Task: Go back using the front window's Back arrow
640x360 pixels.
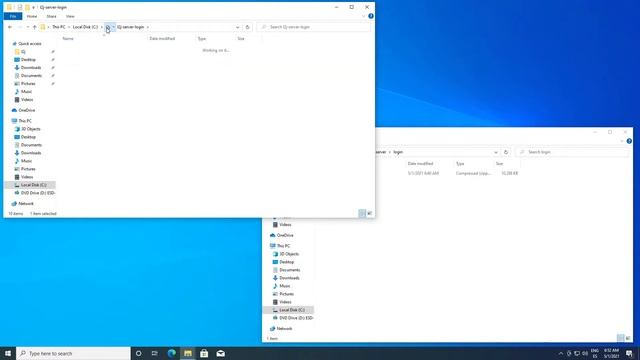Action: point(10,27)
